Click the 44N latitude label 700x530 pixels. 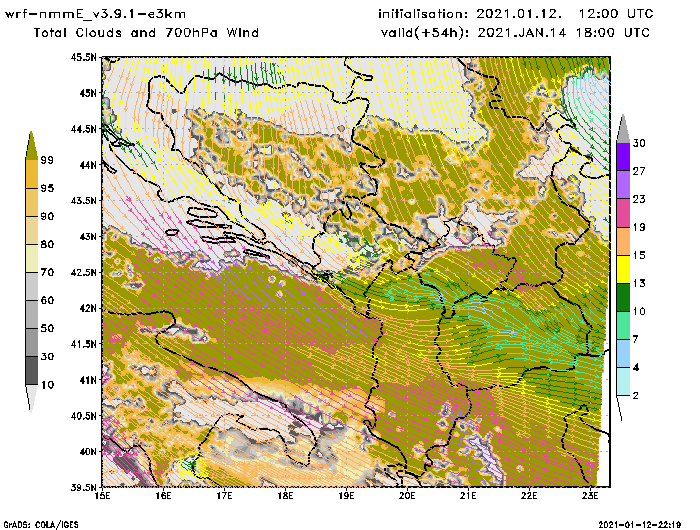coord(88,165)
